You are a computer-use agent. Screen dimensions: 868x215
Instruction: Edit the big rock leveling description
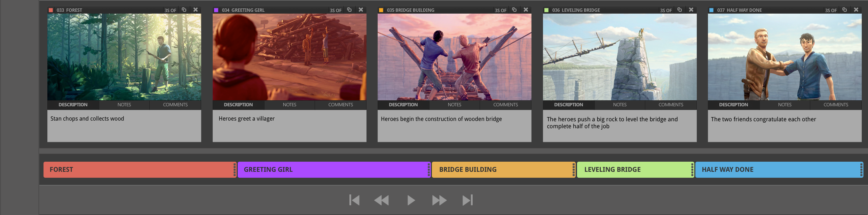pos(620,126)
